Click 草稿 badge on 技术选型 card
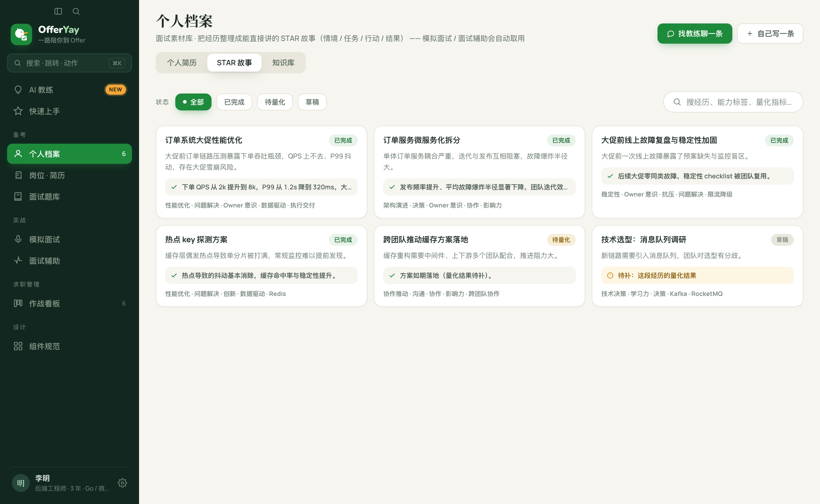Viewport: 820px width, 504px height. pyautogui.click(x=782, y=240)
